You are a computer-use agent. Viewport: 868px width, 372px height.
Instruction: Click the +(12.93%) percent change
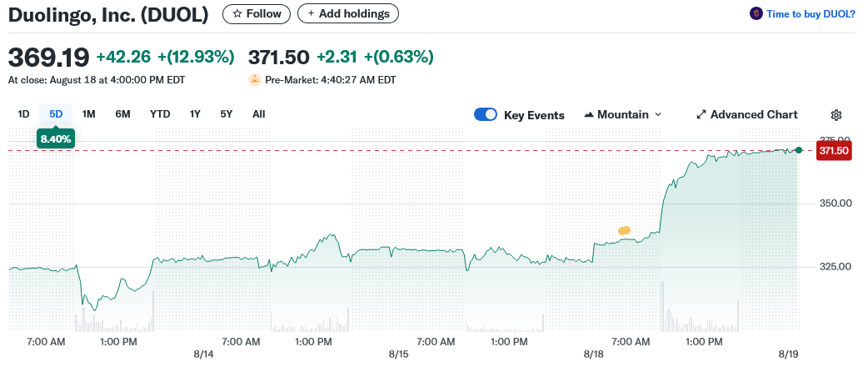196,57
